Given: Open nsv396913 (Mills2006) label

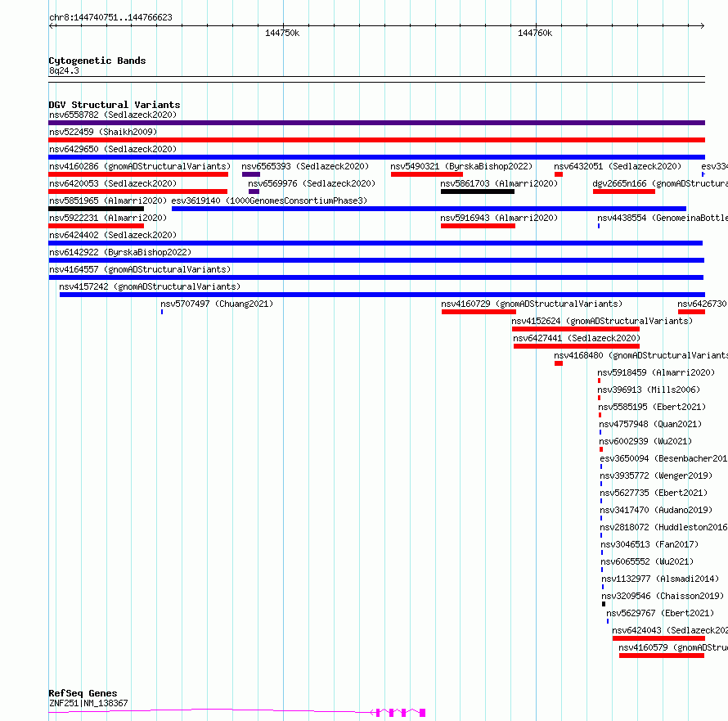Looking at the screenshot, I should pyautogui.click(x=649, y=390).
